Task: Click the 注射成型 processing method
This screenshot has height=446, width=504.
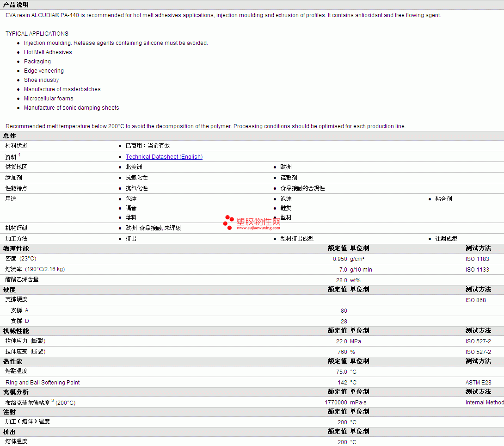Action: [x=446, y=239]
